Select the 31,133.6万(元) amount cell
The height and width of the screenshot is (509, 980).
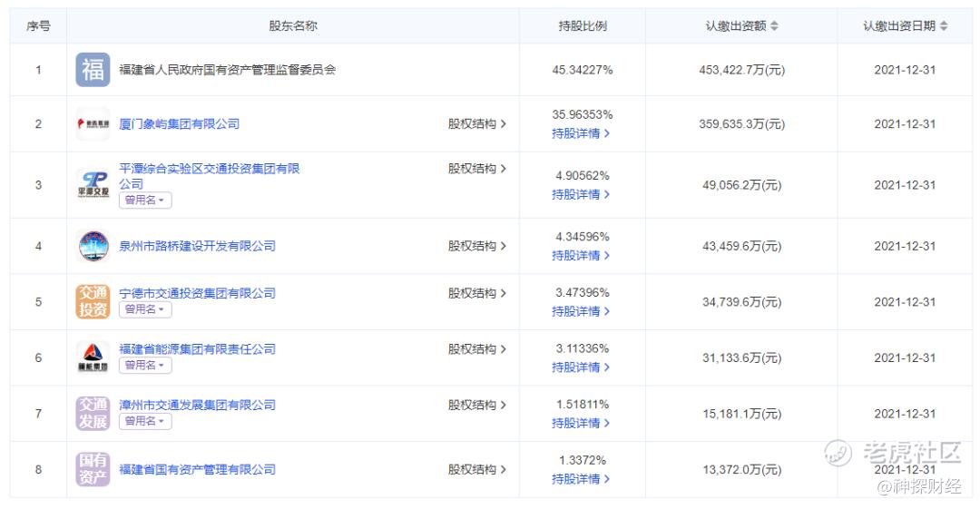[x=742, y=357]
